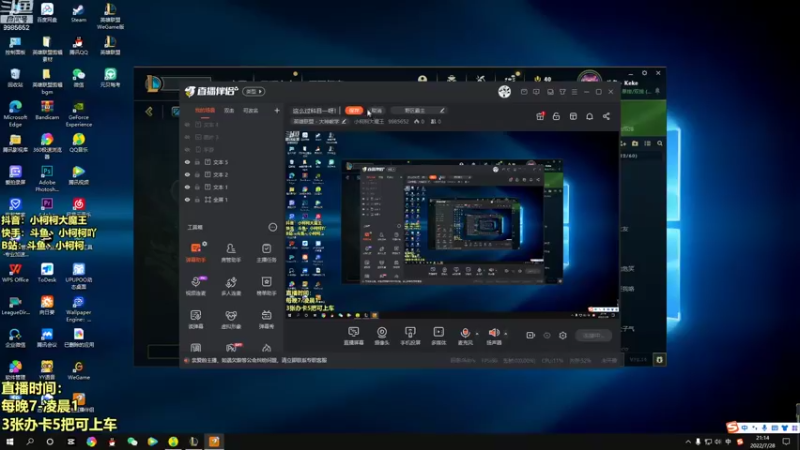The height and width of the screenshot is (450, 800).
Task: Add the 多媒体 media source
Action: pyautogui.click(x=438, y=336)
